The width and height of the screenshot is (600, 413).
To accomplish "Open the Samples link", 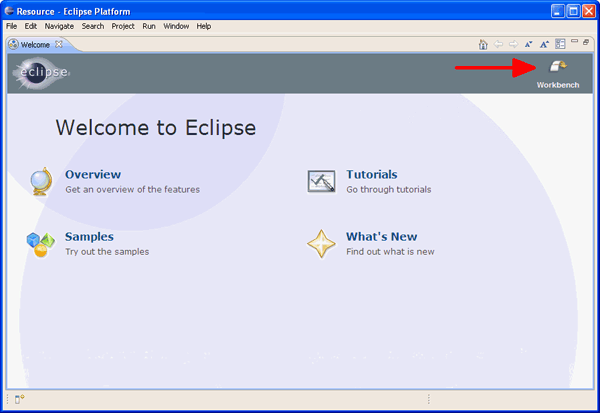I will [x=89, y=237].
